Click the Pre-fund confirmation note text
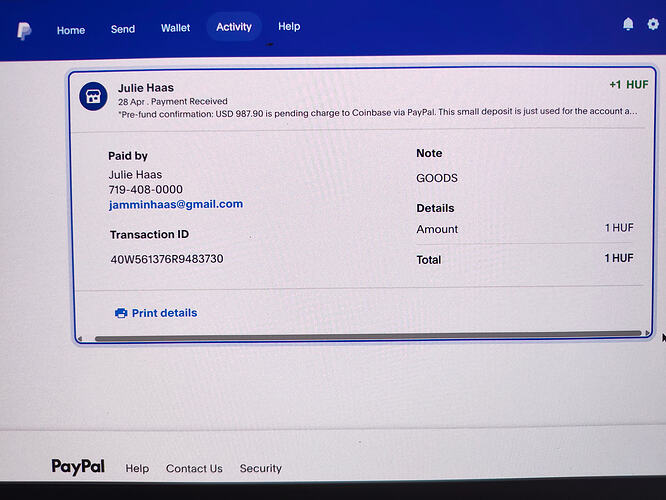The height and width of the screenshot is (500, 666). [x=378, y=113]
